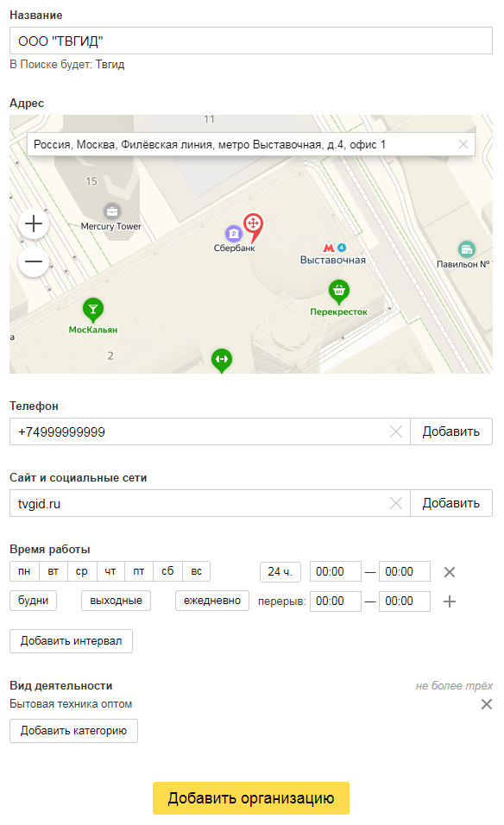504x825 pixels.
Task: Toggle Wednesday (ср) day button
Action: click(81, 571)
